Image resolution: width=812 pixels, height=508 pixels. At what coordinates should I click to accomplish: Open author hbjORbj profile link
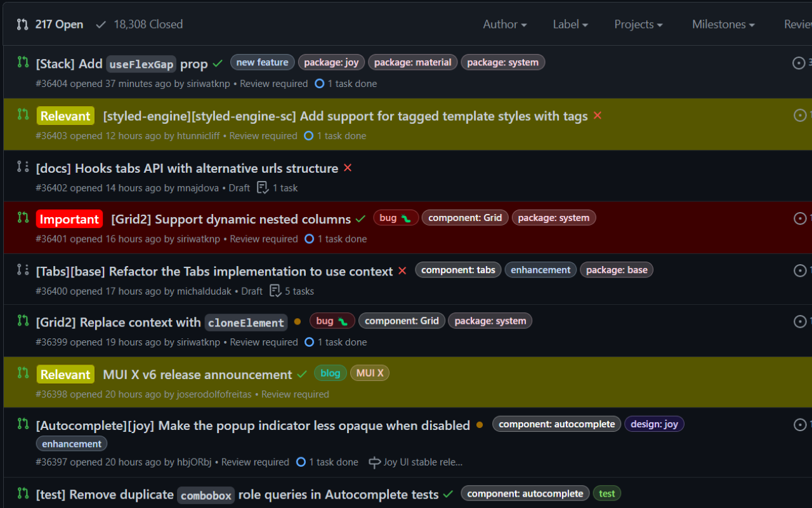(x=194, y=462)
